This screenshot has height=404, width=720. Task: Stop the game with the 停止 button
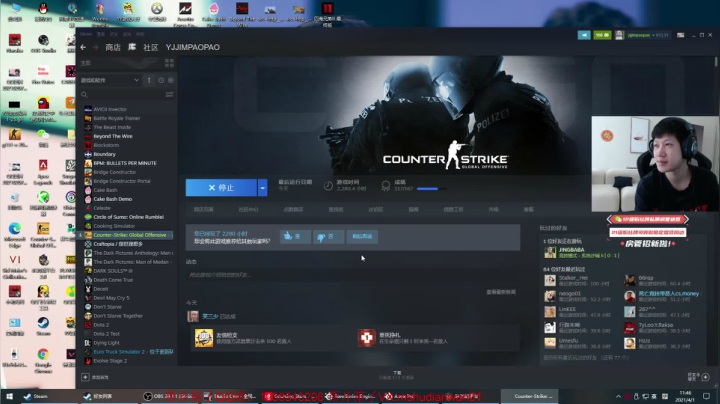(x=221, y=188)
